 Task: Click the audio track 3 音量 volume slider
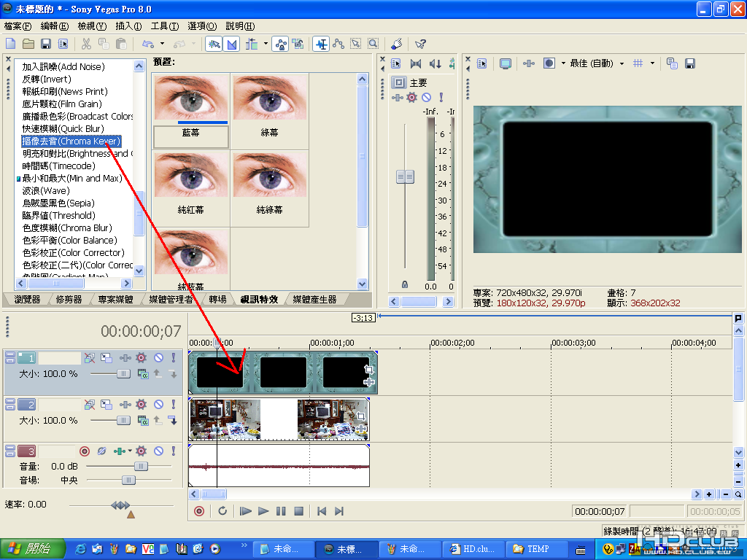pyautogui.click(x=140, y=466)
